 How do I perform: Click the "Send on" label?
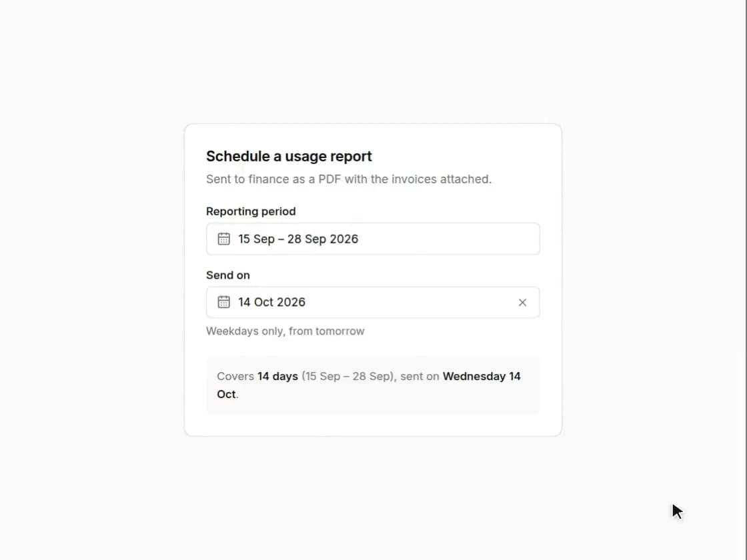click(227, 275)
